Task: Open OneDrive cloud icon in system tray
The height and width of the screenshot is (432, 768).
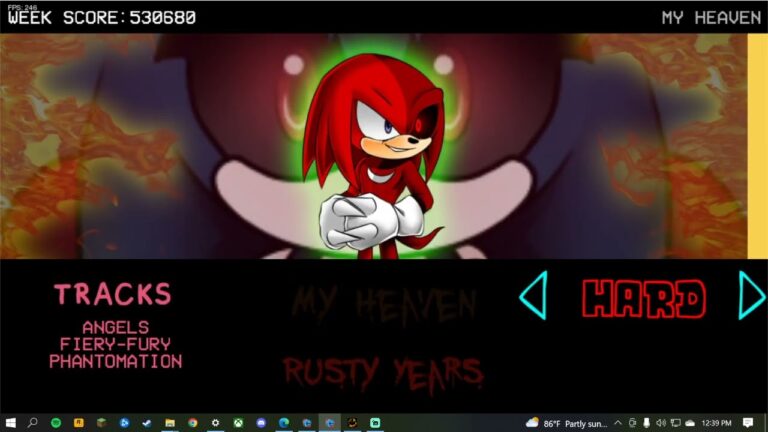Action: (x=690, y=423)
